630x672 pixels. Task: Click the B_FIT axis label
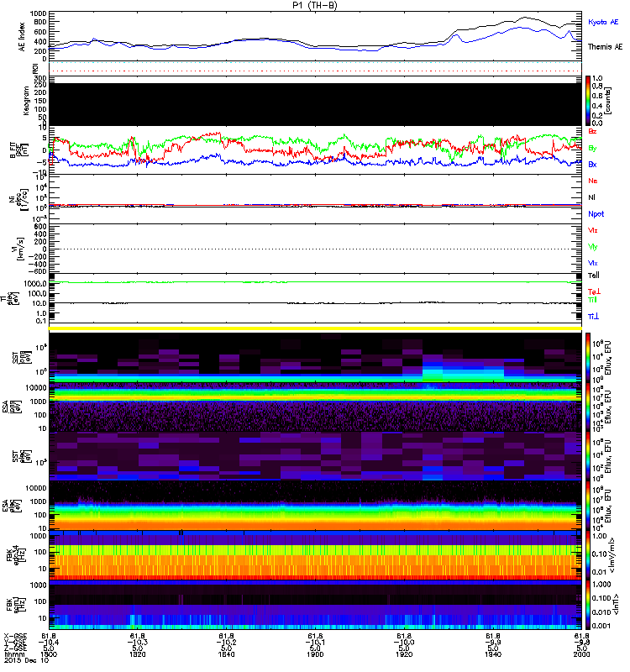point(18,150)
